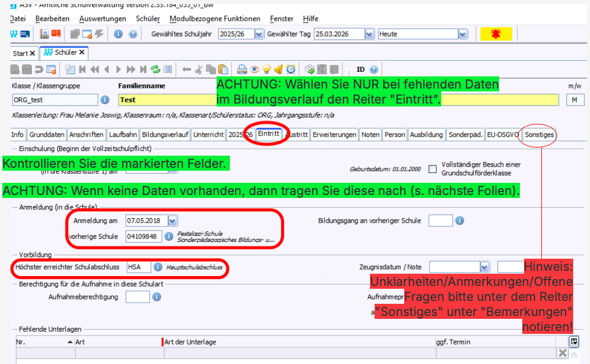This screenshot has width=590, height=364.
Task: Click info icon beside Bildungsgang an vorheriger Schule
Action: pos(459,220)
